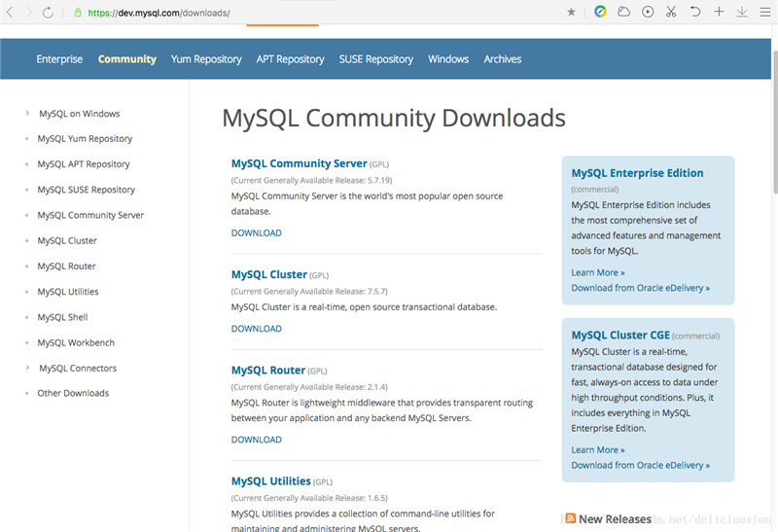Click the New Releases RSS feed icon
Image resolution: width=778 pixels, height=532 pixels.
(x=570, y=518)
